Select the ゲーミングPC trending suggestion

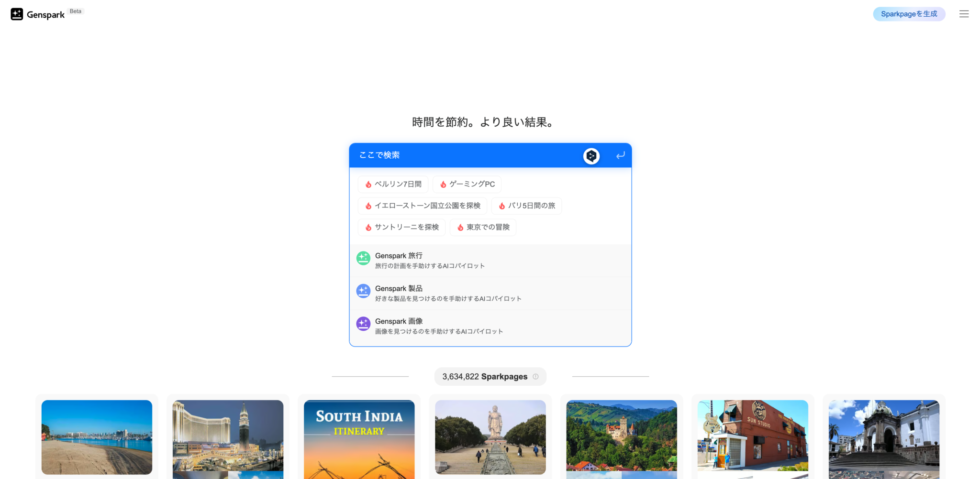click(467, 184)
